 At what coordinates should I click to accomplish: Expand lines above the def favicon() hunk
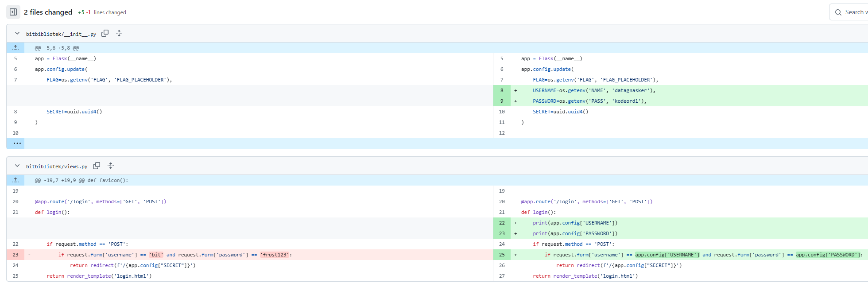click(x=15, y=180)
